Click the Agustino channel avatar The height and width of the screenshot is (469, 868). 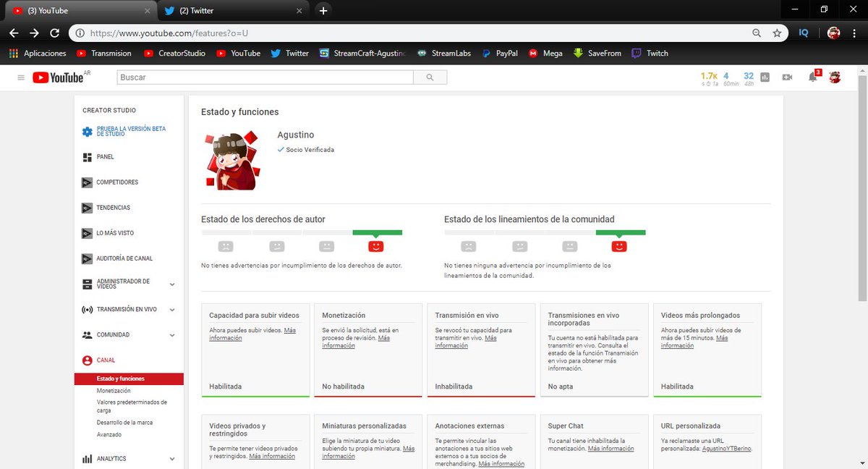[231, 161]
